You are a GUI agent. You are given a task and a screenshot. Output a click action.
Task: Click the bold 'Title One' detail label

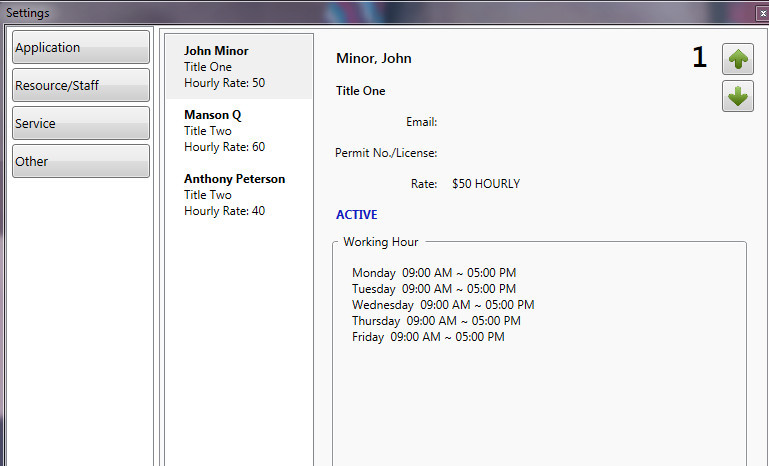(x=360, y=91)
